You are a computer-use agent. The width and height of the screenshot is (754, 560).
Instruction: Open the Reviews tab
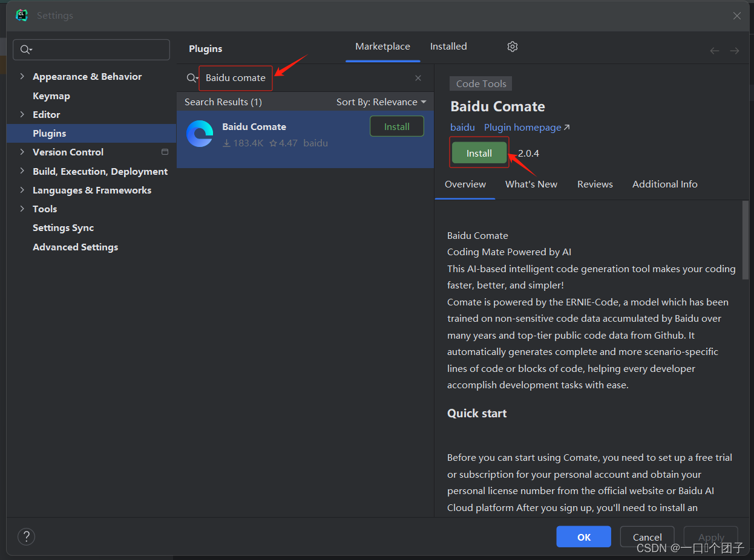[595, 184]
